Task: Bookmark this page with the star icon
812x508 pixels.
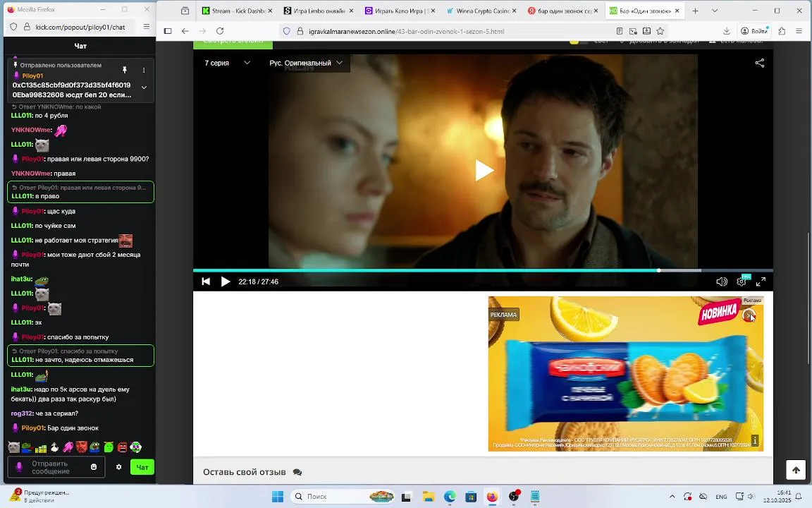Action: (660, 31)
